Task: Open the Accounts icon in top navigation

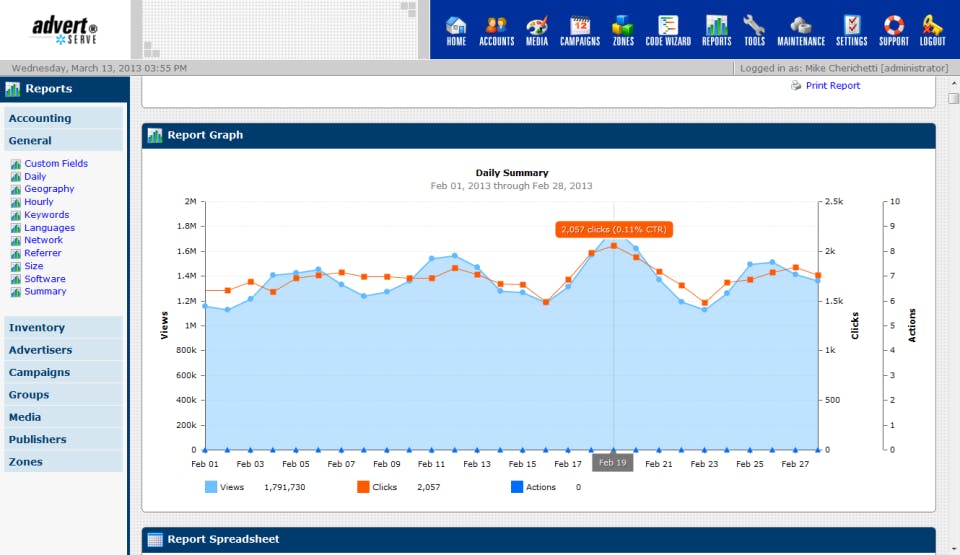Action: (x=497, y=31)
